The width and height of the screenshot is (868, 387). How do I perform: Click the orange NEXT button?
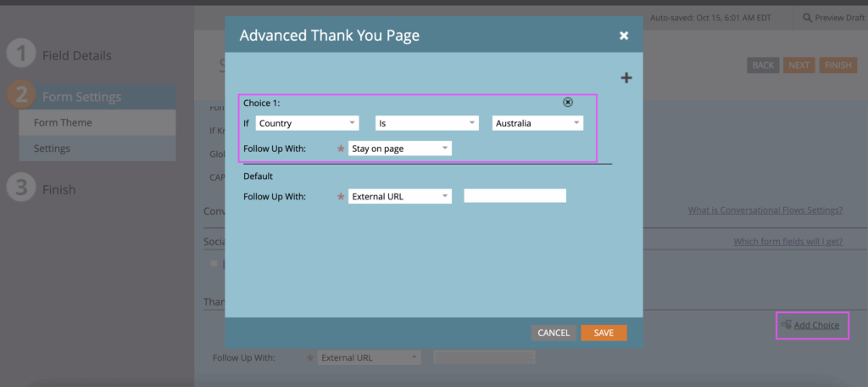798,65
